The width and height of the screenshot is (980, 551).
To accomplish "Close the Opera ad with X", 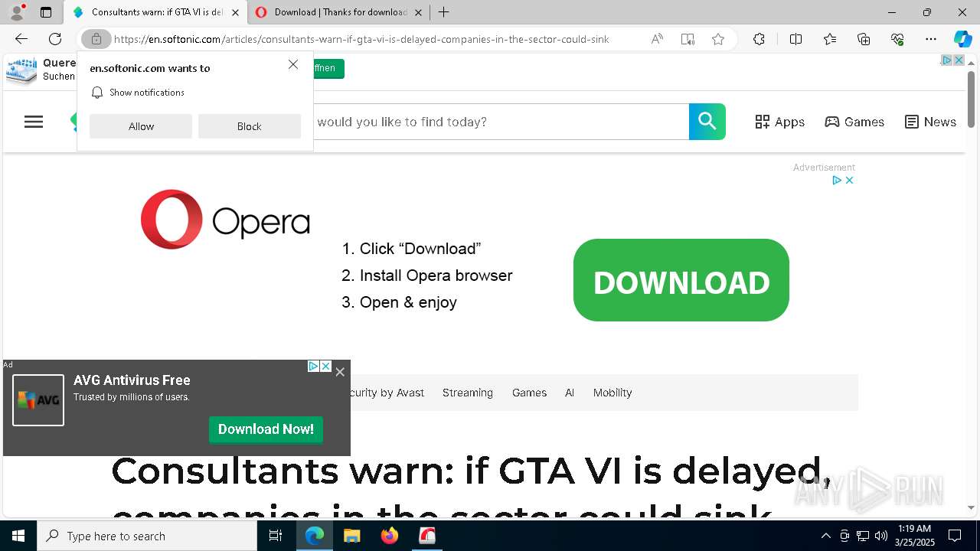I will pos(849,180).
